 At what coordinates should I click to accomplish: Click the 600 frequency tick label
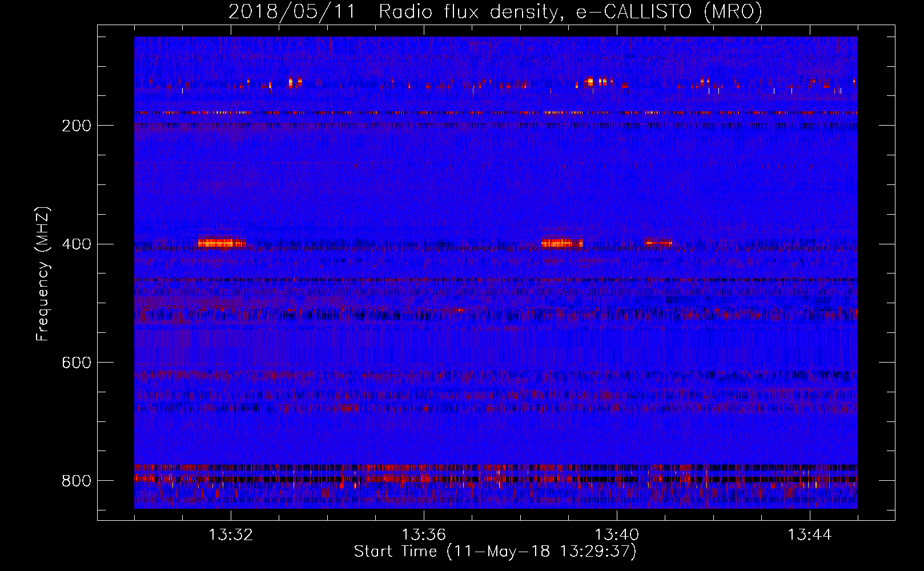coord(77,363)
